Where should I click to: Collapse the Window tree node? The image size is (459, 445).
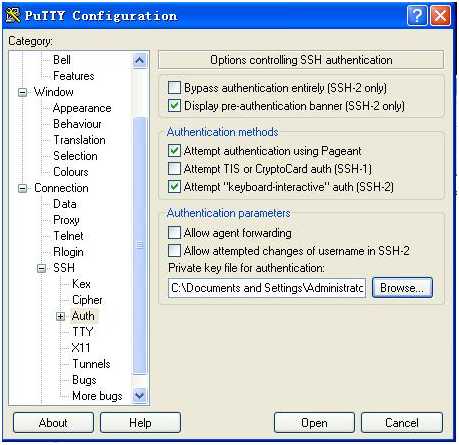pyautogui.click(x=22, y=92)
